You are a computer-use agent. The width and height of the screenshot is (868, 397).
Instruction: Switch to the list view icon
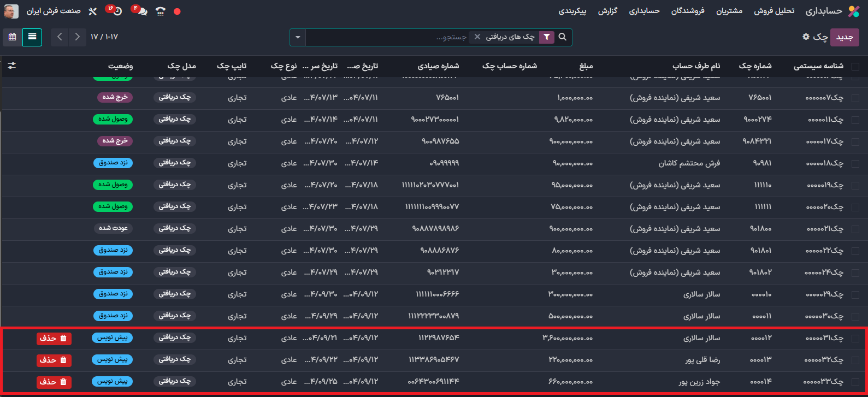[32, 37]
